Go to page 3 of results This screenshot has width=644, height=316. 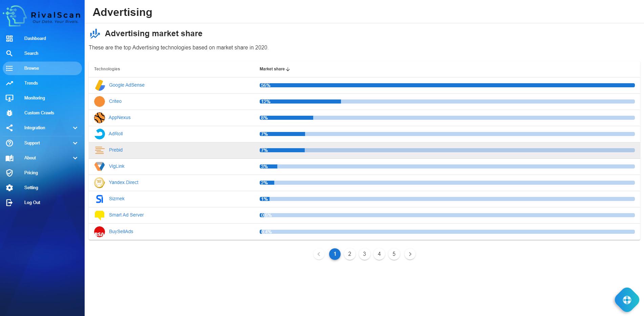[364, 254]
